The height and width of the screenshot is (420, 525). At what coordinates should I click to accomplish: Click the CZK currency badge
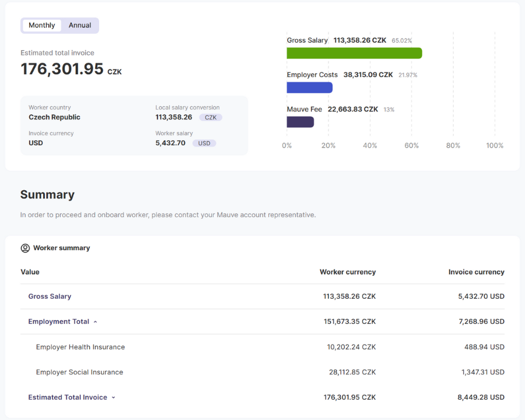click(x=211, y=117)
